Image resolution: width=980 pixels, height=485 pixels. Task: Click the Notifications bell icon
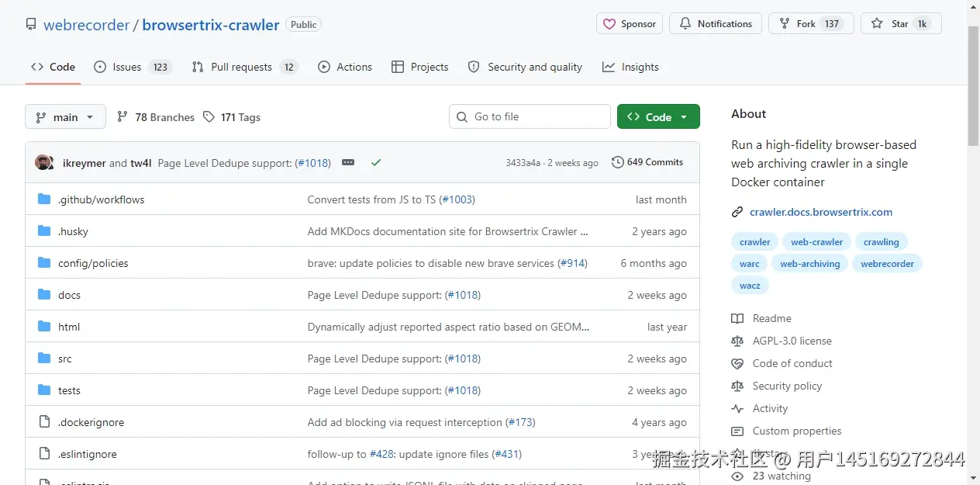(685, 24)
